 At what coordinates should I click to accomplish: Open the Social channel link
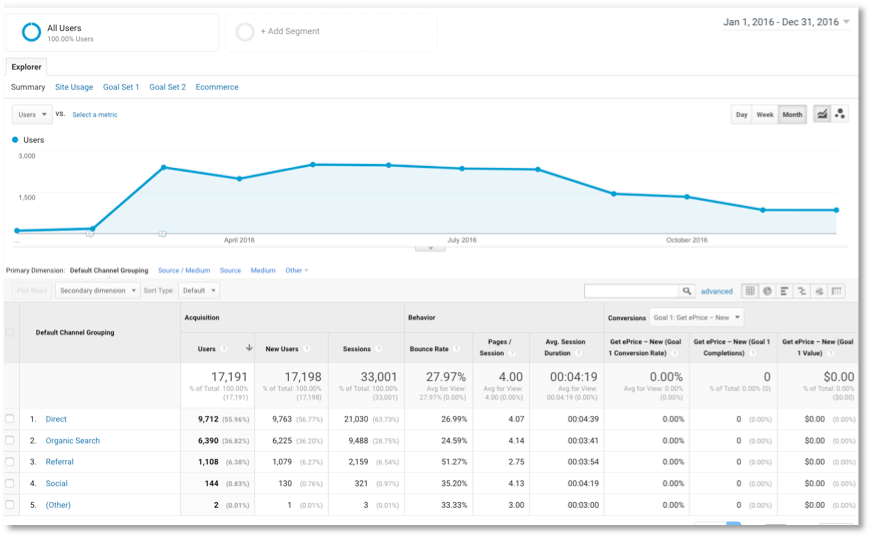coord(57,483)
